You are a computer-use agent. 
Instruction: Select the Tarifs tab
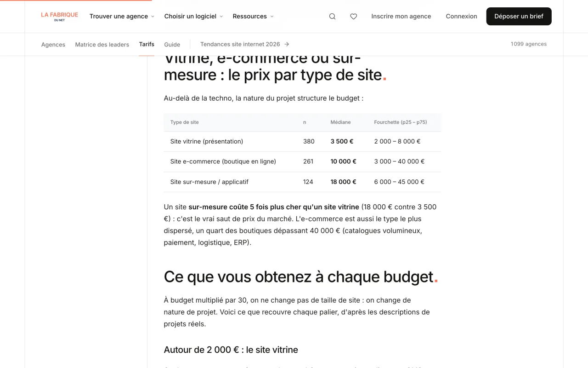coord(147,44)
